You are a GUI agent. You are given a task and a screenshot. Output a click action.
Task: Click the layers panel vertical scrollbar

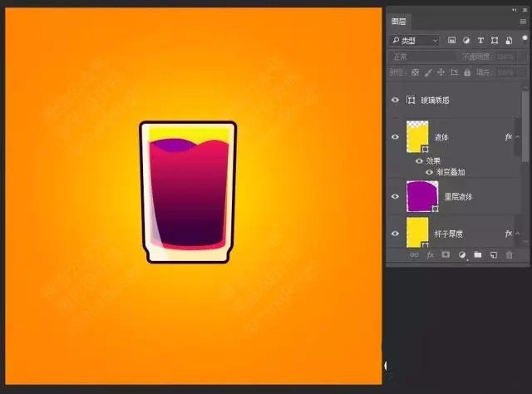point(525,126)
